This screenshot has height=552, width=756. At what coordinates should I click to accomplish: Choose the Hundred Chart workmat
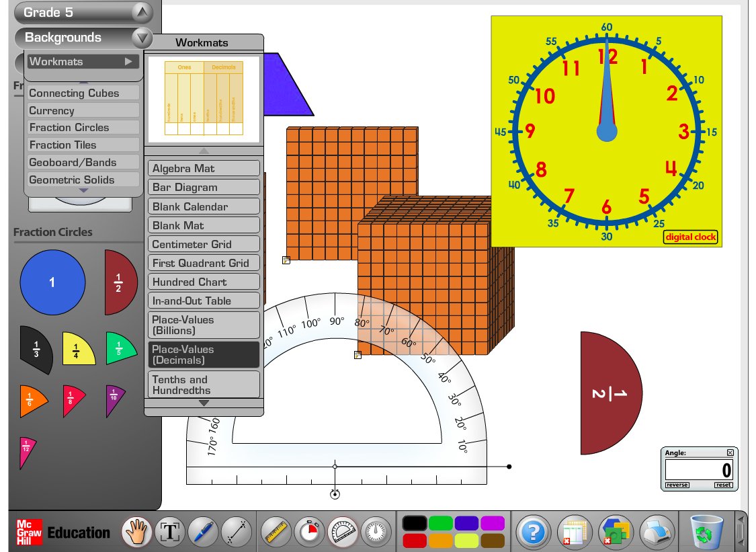click(x=204, y=282)
